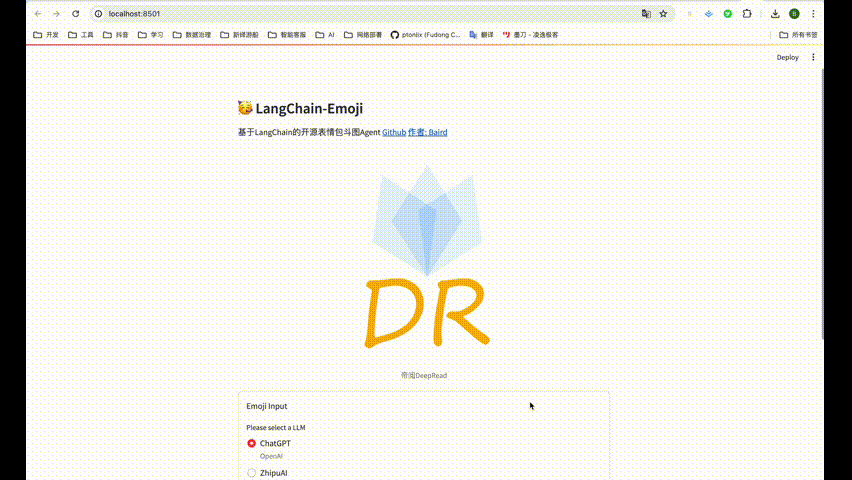Open the 翻译 bookmark
852x480 pixels.
pyautogui.click(x=481, y=35)
